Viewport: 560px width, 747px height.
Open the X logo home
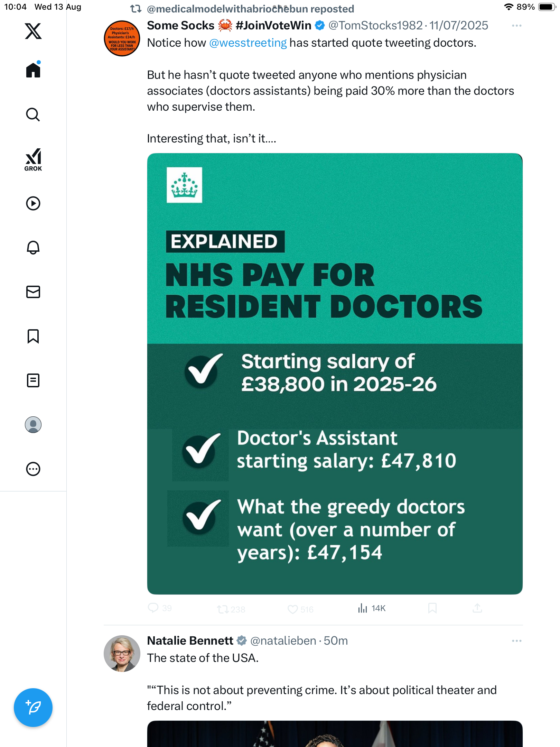(33, 31)
